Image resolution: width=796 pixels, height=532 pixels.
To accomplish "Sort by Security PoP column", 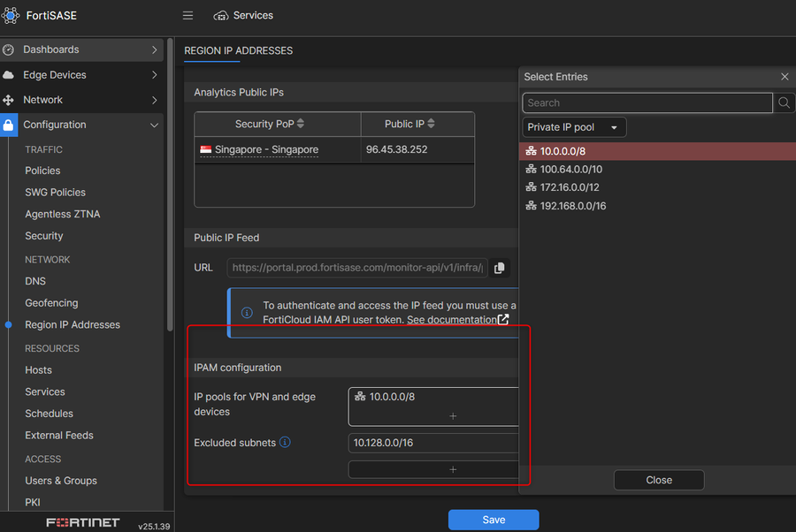I will tap(301, 125).
